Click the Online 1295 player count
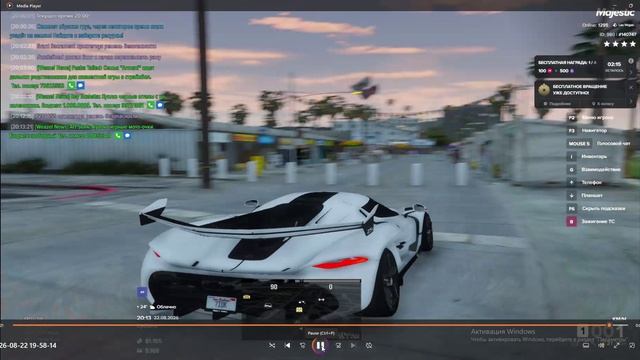 point(595,25)
